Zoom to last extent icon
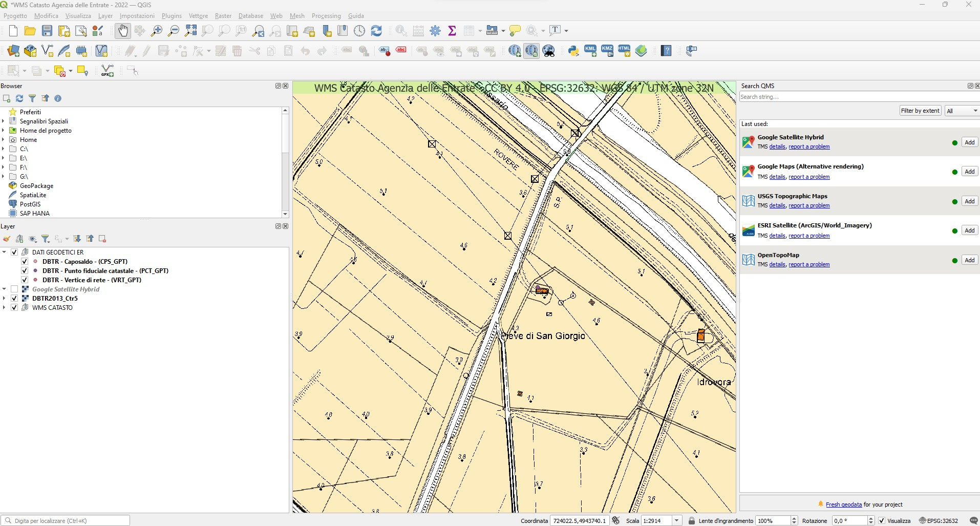This screenshot has width=980, height=526. tap(259, 31)
